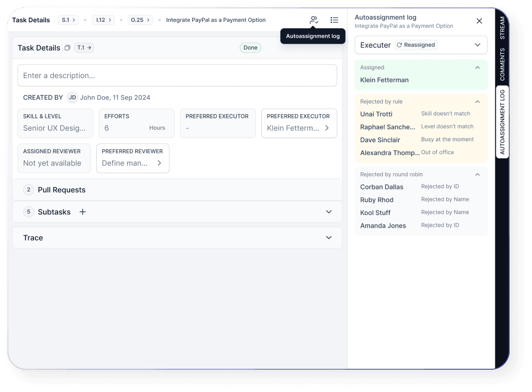The image size is (532, 392).
Task: Click the S.1 breadcrumb chip
Action: (x=68, y=20)
